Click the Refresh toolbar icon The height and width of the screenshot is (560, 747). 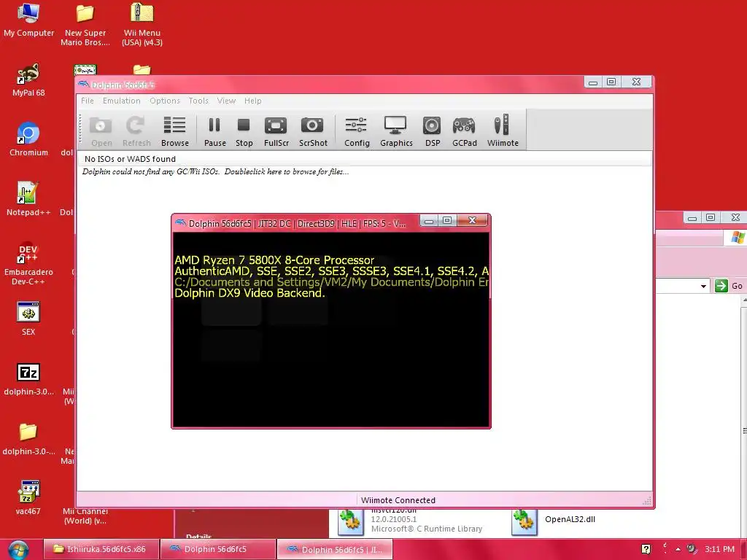[x=136, y=131]
